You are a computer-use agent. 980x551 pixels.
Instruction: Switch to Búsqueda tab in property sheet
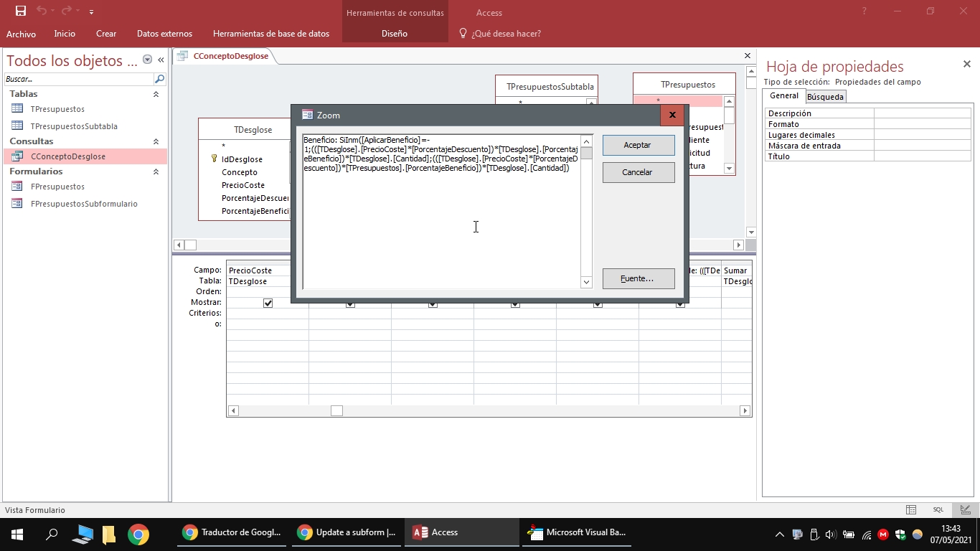tap(825, 97)
